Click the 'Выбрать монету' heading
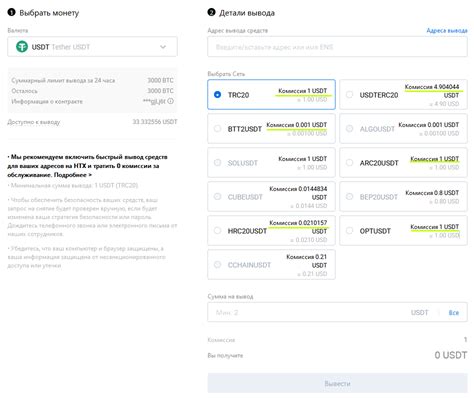474x398 pixels. click(49, 13)
